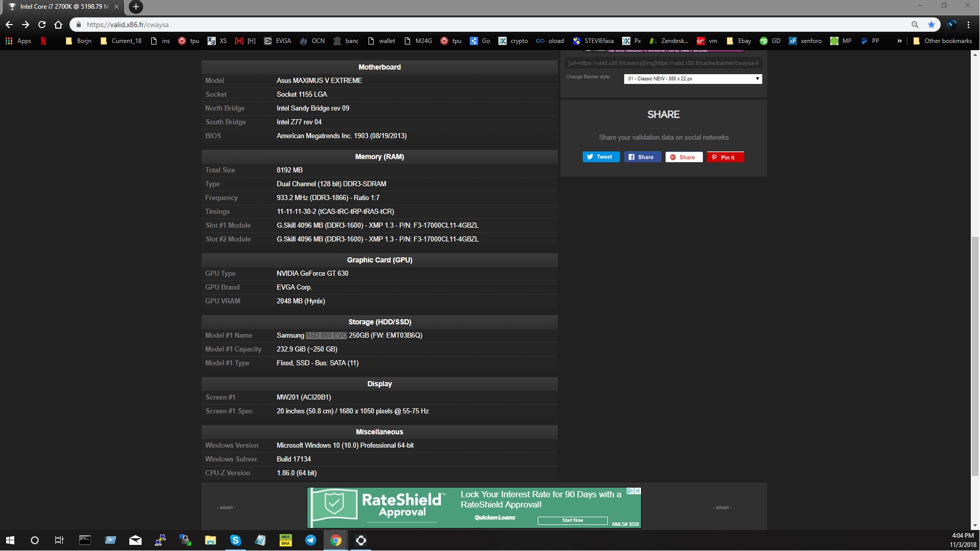Open the Netflix bookmark
Screen dimensions: 980x551
(43, 41)
